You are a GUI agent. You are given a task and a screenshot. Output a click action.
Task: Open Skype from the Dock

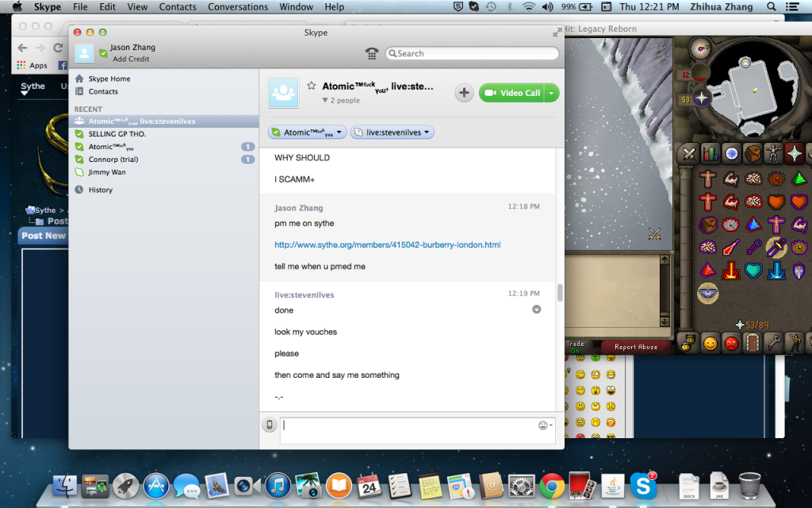pos(643,486)
